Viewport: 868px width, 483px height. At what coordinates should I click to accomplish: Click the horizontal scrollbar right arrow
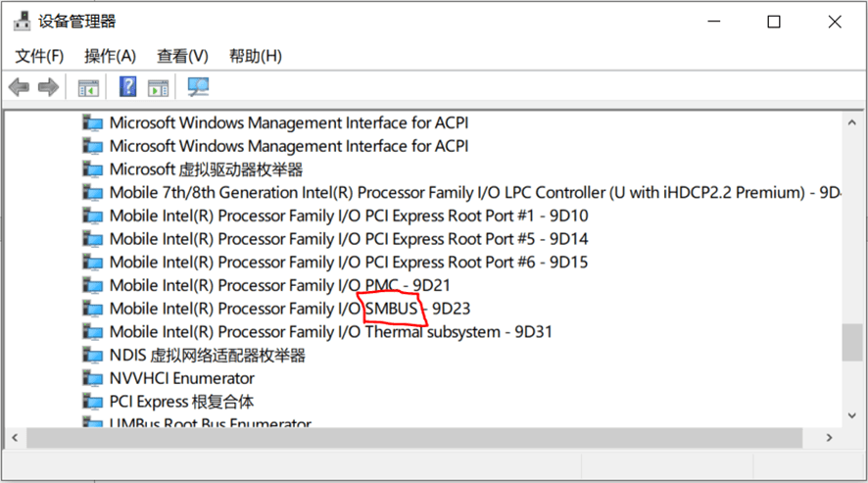tap(835, 438)
